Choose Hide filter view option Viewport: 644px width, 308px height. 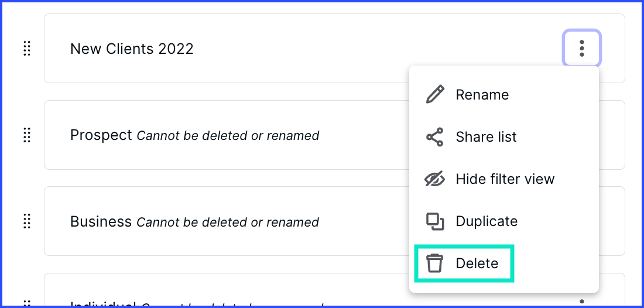pyautogui.click(x=504, y=179)
